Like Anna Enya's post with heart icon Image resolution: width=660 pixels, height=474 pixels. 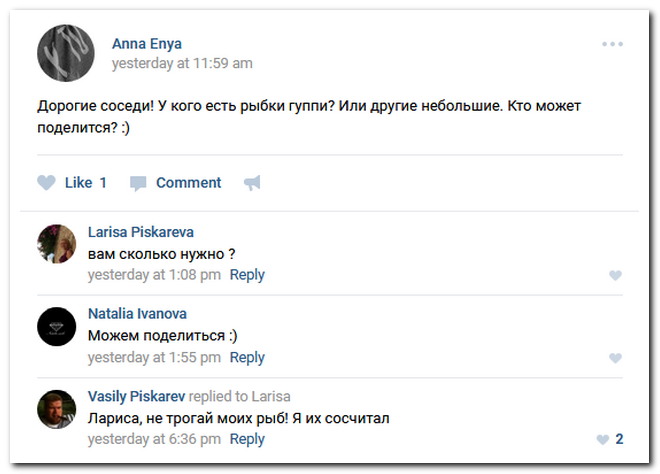[46, 183]
